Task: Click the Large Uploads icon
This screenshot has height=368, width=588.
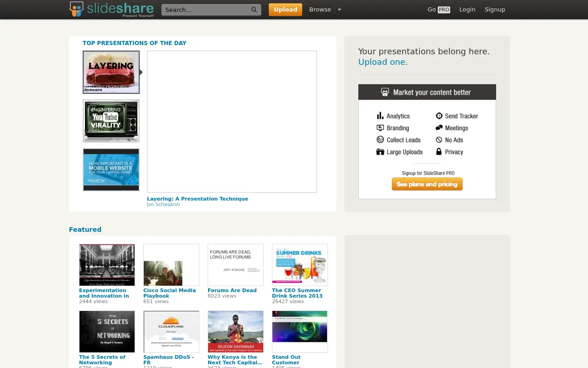Action: click(x=380, y=152)
